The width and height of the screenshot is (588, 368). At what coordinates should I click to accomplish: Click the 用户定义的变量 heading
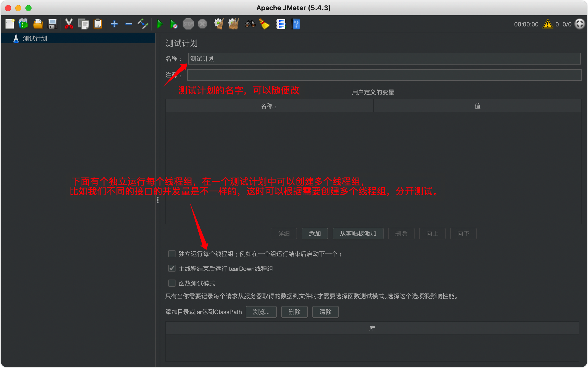coord(373,92)
